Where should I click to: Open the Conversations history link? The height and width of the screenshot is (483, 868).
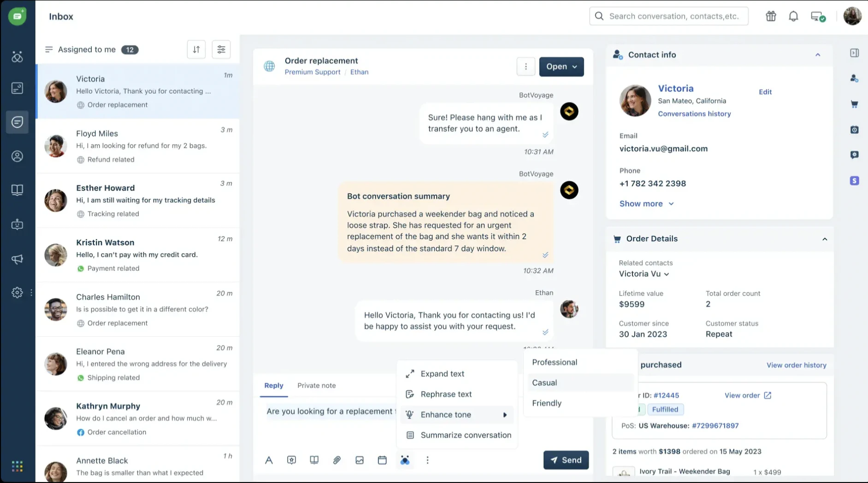pyautogui.click(x=694, y=114)
